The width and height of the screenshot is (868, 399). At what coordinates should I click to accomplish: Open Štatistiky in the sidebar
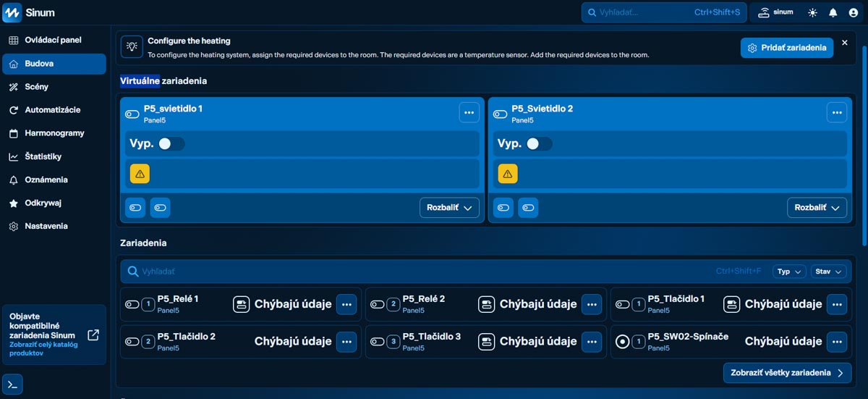coord(43,156)
